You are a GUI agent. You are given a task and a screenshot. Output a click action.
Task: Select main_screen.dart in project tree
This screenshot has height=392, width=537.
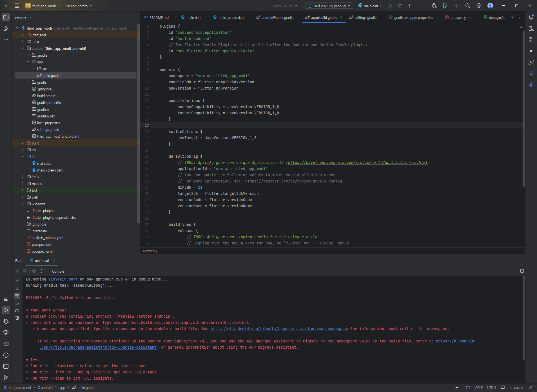pyautogui.click(x=50, y=170)
